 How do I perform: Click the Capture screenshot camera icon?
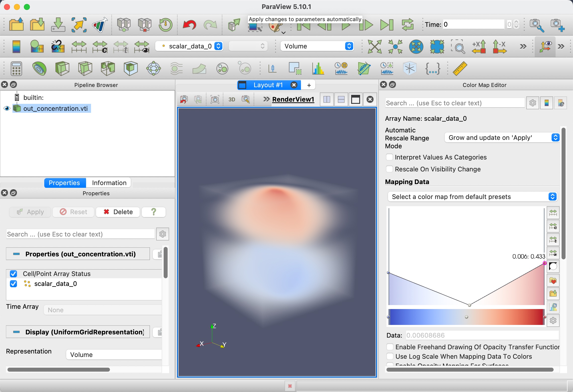(x=215, y=99)
